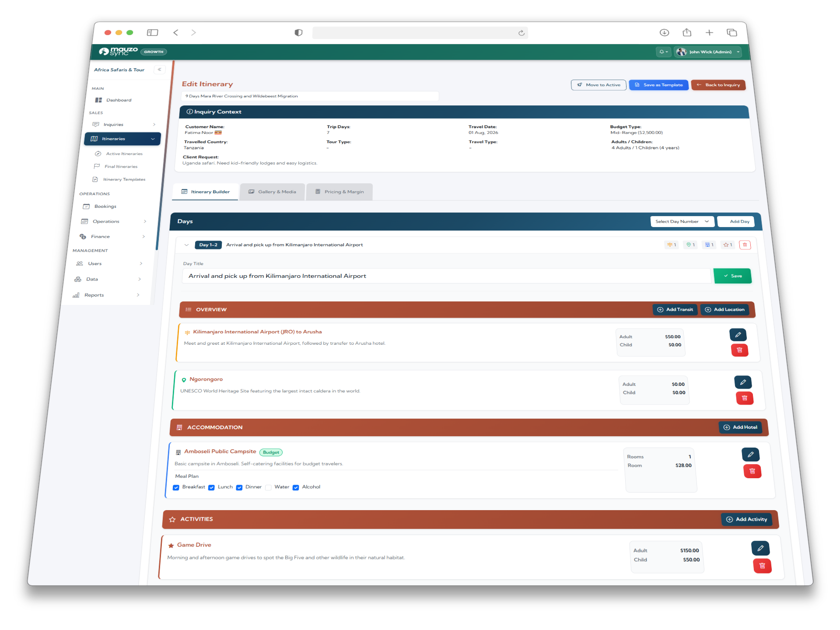840x630 pixels.
Task: Click the edit pencil for Game Drive activity
Action: click(x=760, y=548)
